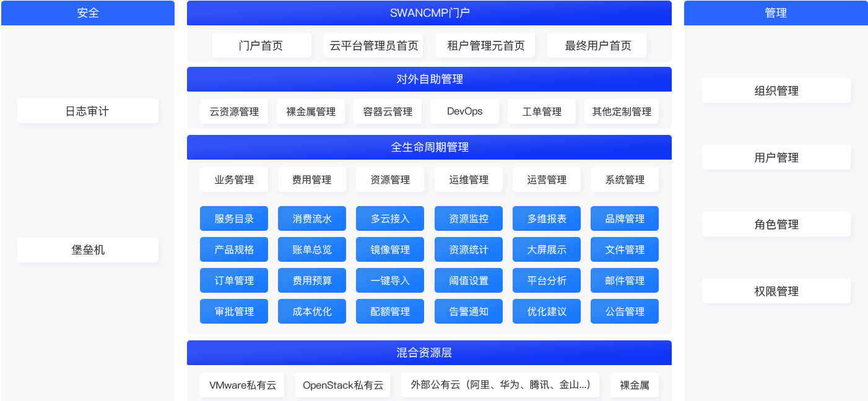Screen dimensions: 868x401
Task: Open 组织管理 in management column
Action: coord(776,91)
